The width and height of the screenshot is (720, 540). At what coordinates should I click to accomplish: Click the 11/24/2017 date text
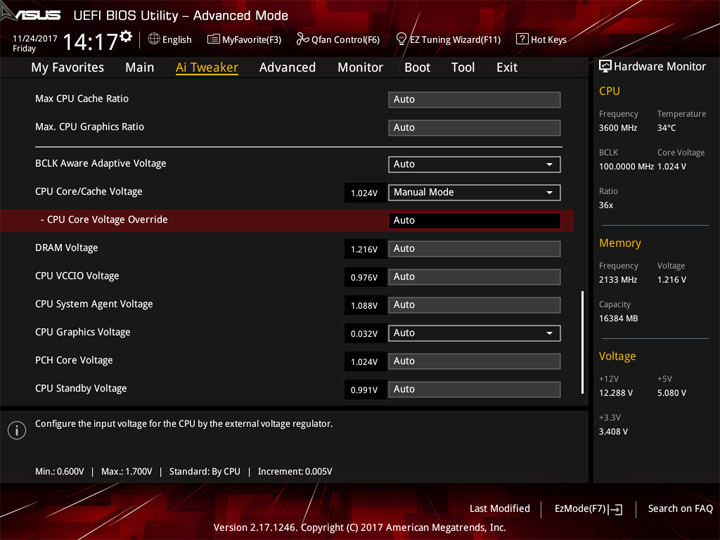[x=35, y=39]
